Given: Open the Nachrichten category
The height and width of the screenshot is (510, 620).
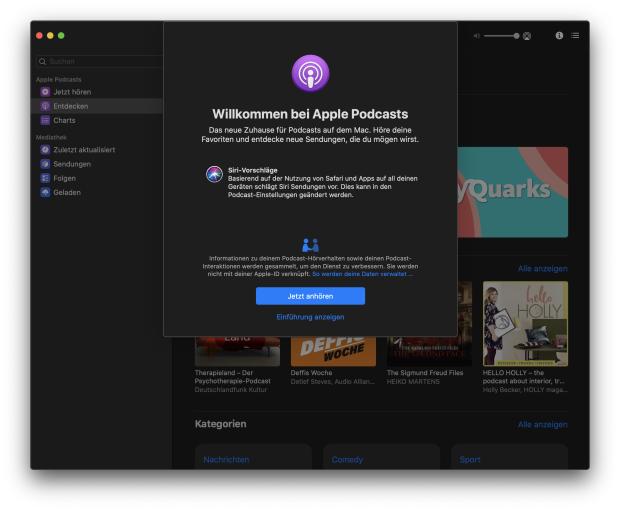Looking at the screenshot, I should click(253, 457).
